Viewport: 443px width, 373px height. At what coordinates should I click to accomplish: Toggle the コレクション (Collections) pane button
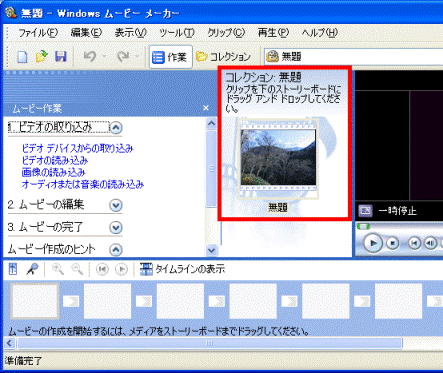(224, 57)
